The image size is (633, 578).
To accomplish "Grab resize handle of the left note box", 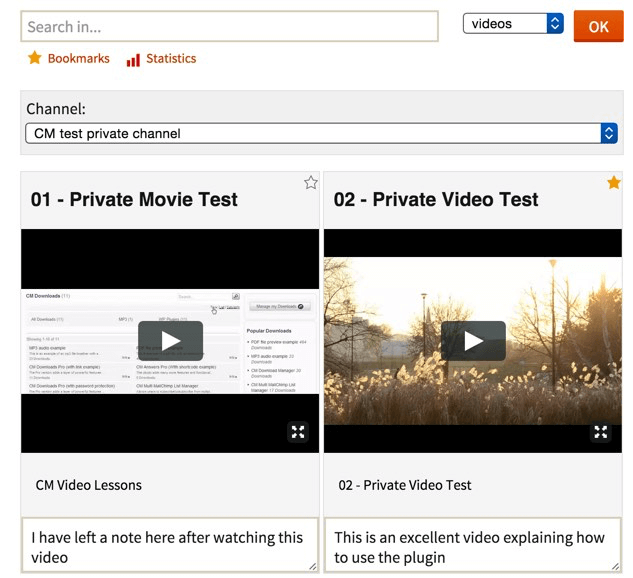I will (312, 567).
